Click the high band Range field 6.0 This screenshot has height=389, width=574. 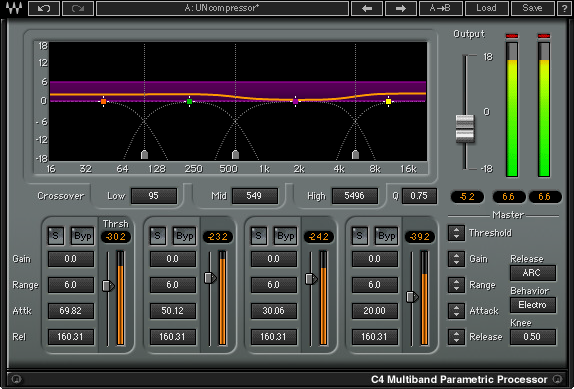point(374,285)
